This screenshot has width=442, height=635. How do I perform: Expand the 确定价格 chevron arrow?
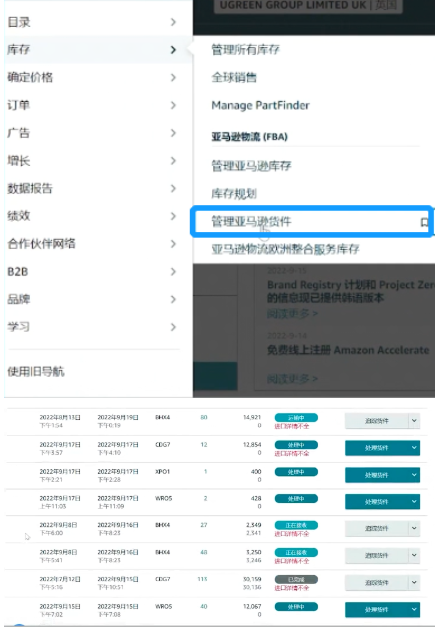pyautogui.click(x=173, y=77)
